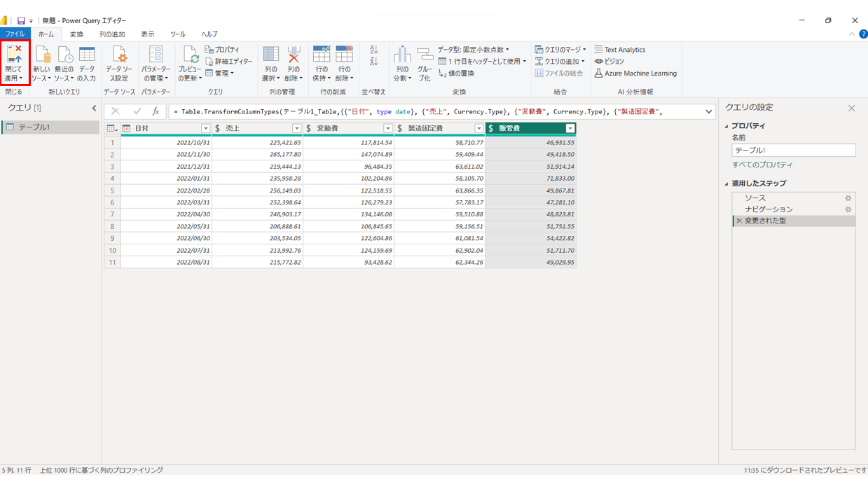The width and height of the screenshot is (868, 486).
Task: Click the Azure Machine Learning button
Action: pos(635,74)
